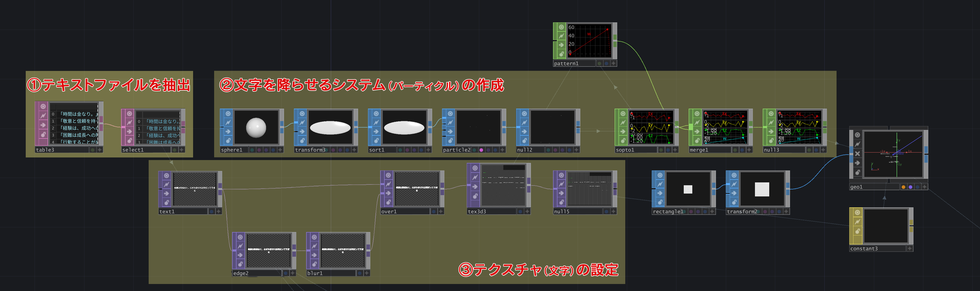The height and width of the screenshot is (291, 980).
Task: Click the lock icon on transform3 node
Action: point(302,140)
